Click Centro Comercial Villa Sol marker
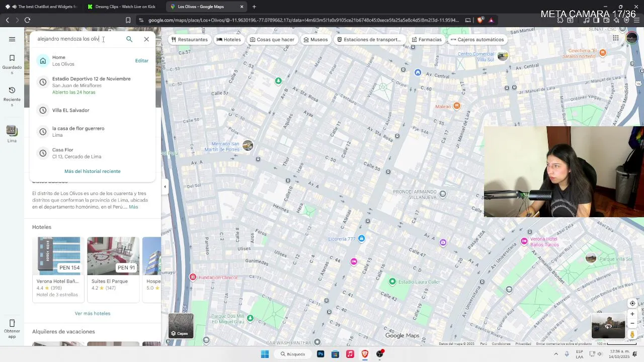Viewport: 644px width, 362px height. tap(502, 56)
